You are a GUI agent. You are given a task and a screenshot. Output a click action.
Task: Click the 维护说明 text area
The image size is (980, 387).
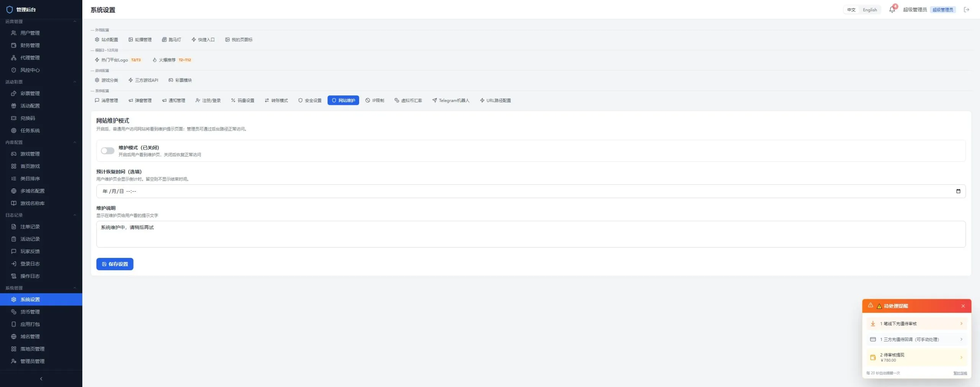531,234
